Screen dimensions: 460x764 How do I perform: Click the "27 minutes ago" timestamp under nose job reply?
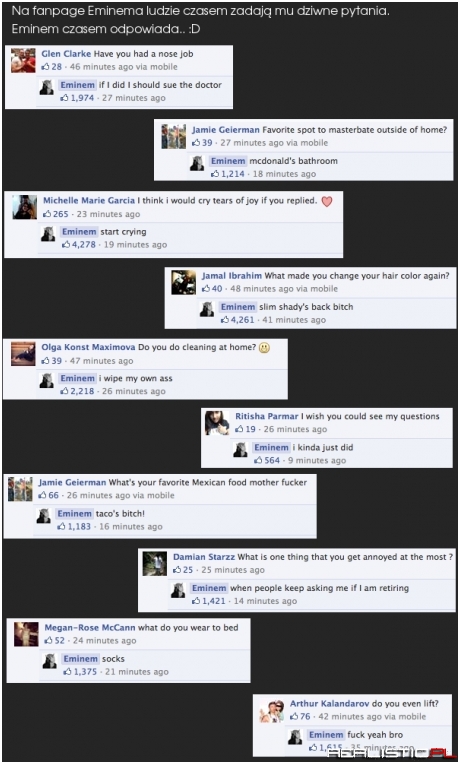click(134, 97)
